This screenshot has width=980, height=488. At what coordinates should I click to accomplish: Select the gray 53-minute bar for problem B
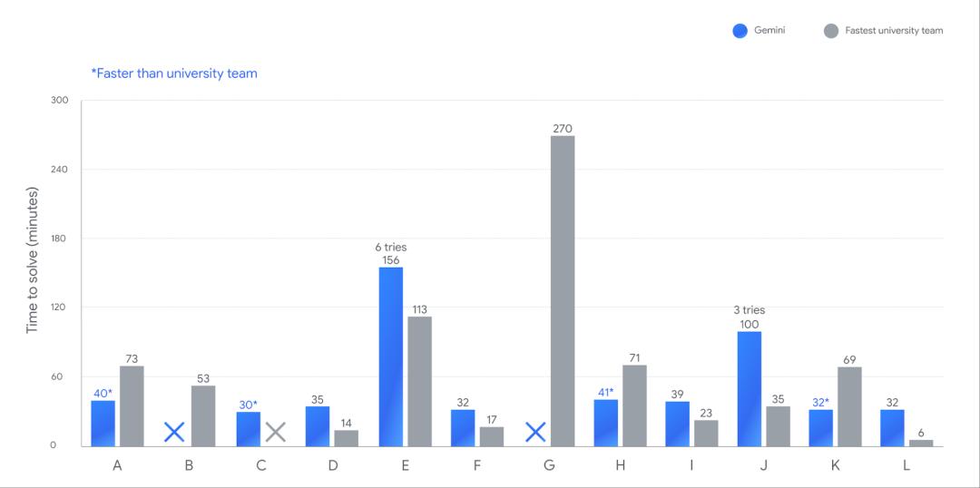click(203, 415)
